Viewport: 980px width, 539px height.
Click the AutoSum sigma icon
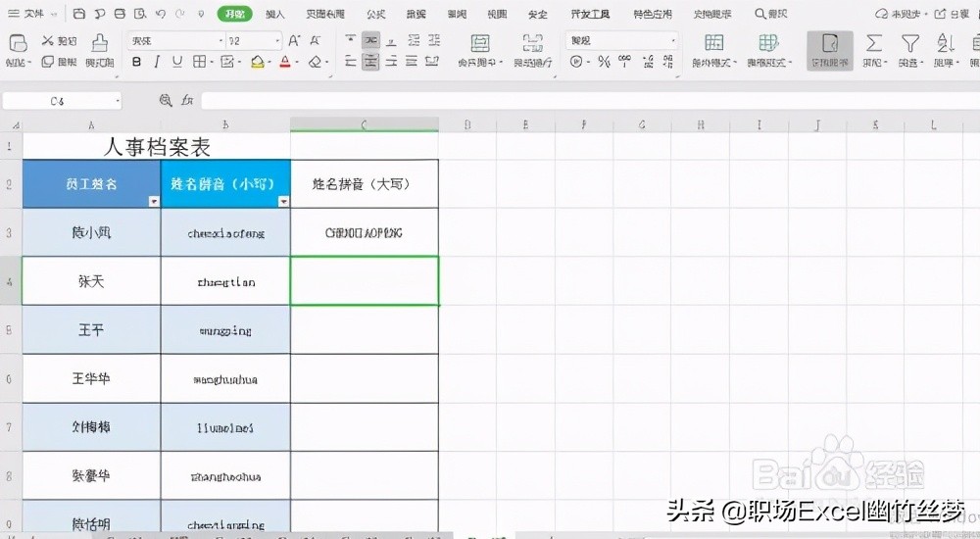[874, 43]
